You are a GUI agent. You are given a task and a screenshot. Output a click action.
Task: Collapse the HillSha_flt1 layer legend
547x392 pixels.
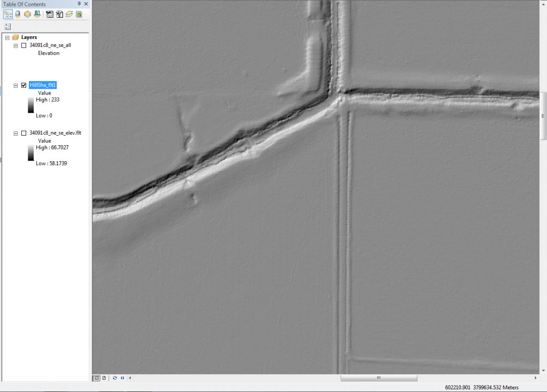pyautogui.click(x=16, y=85)
